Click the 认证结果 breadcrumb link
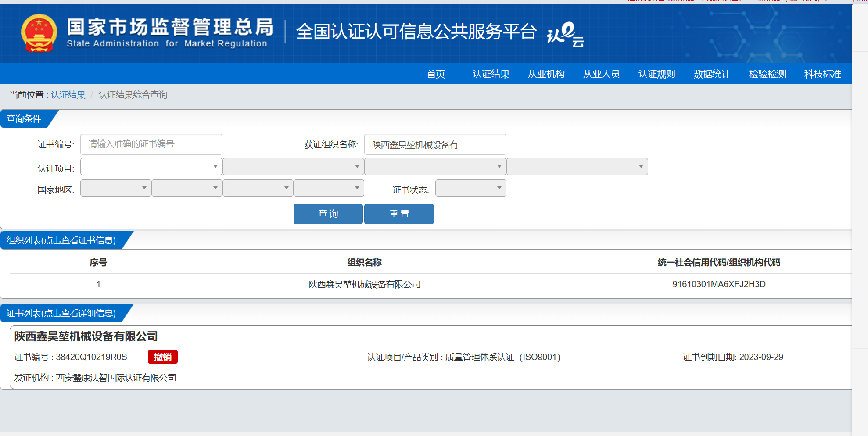 (68, 95)
